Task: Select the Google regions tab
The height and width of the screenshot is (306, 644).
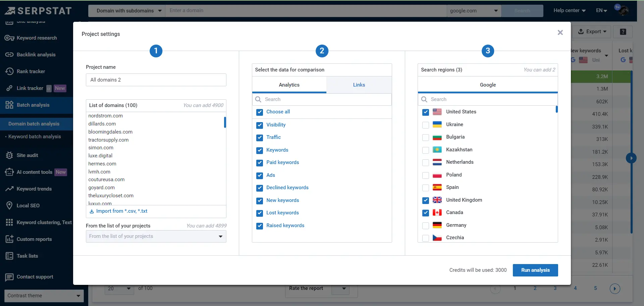Action: coord(488,85)
